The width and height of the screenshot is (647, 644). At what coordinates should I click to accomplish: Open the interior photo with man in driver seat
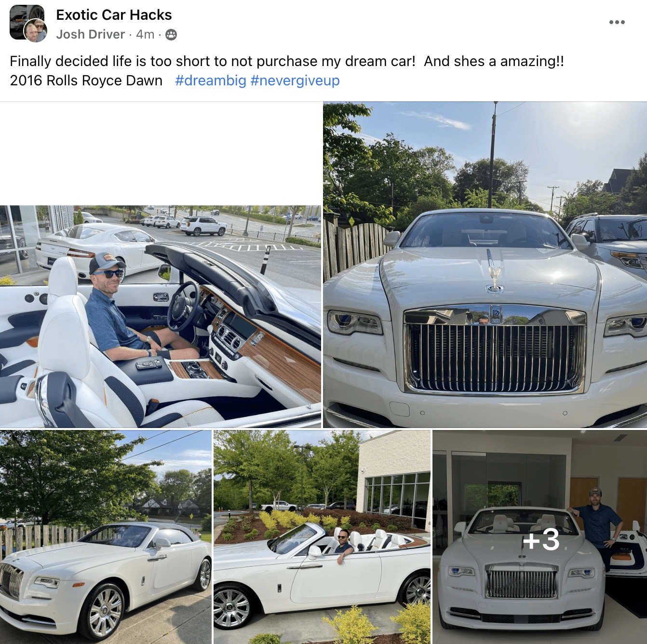[161, 317]
